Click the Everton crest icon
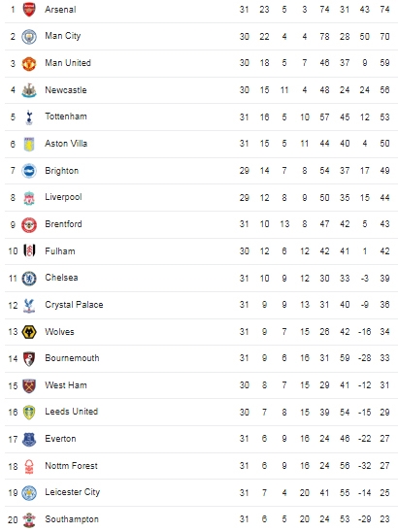 pyautogui.click(x=29, y=439)
